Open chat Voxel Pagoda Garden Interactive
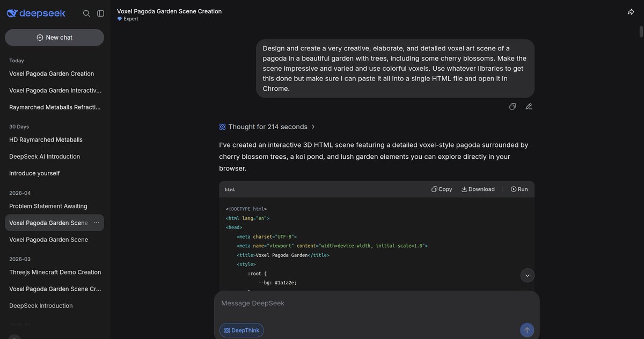Image resolution: width=644 pixels, height=339 pixels. (54, 90)
